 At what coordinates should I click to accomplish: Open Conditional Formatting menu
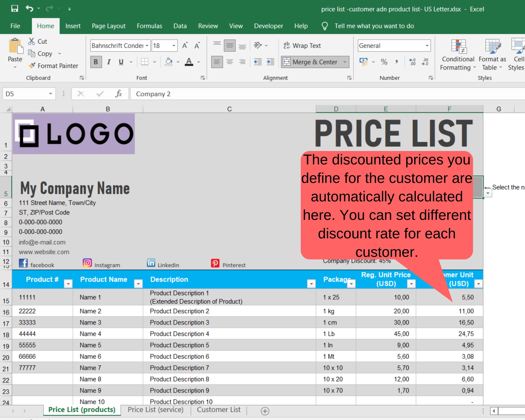click(458, 55)
